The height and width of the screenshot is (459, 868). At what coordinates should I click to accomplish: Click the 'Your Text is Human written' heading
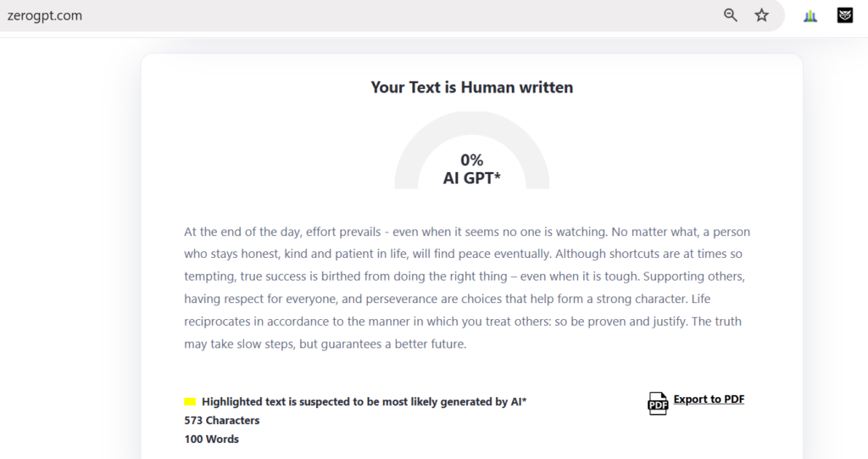click(471, 87)
